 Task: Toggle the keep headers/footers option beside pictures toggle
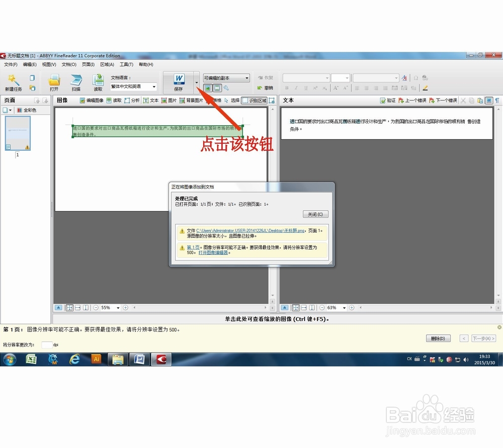coord(217,88)
